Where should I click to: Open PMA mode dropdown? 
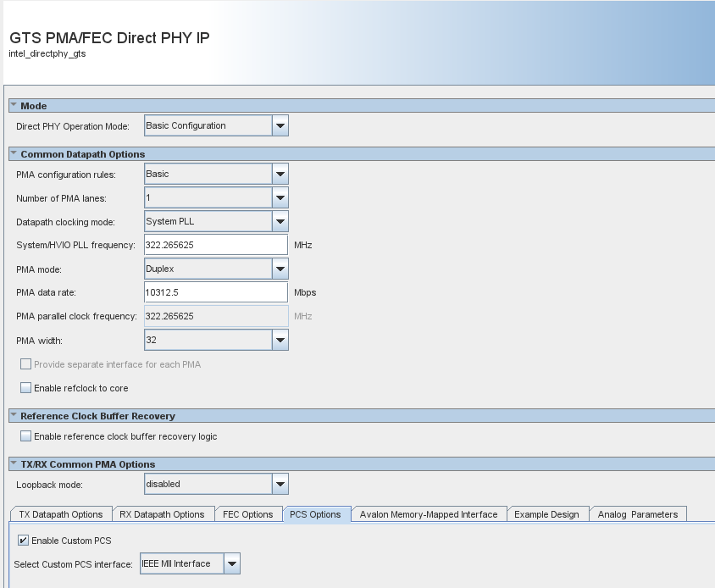(x=280, y=269)
